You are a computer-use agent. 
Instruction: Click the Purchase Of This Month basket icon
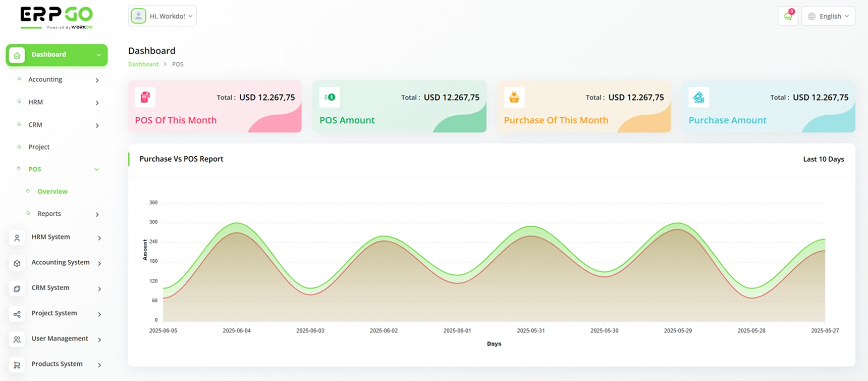514,97
